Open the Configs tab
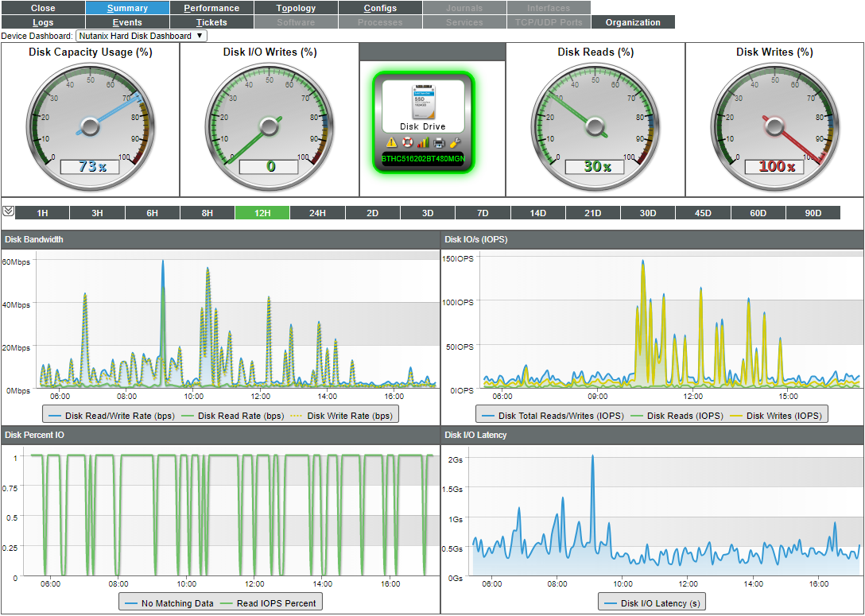Viewport: 865px width, 616px height. click(x=380, y=8)
